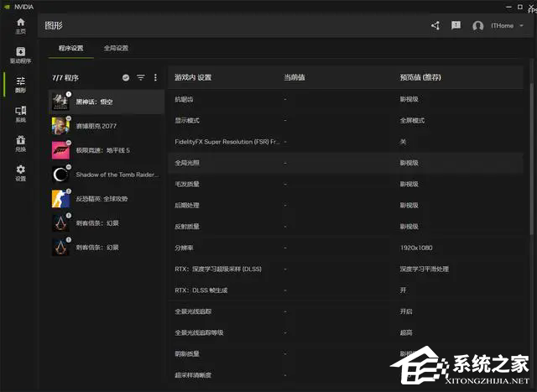The width and height of the screenshot is (537, 392).
Task: Select the 反射质量 setting row
Action: (x=346, y=227)
